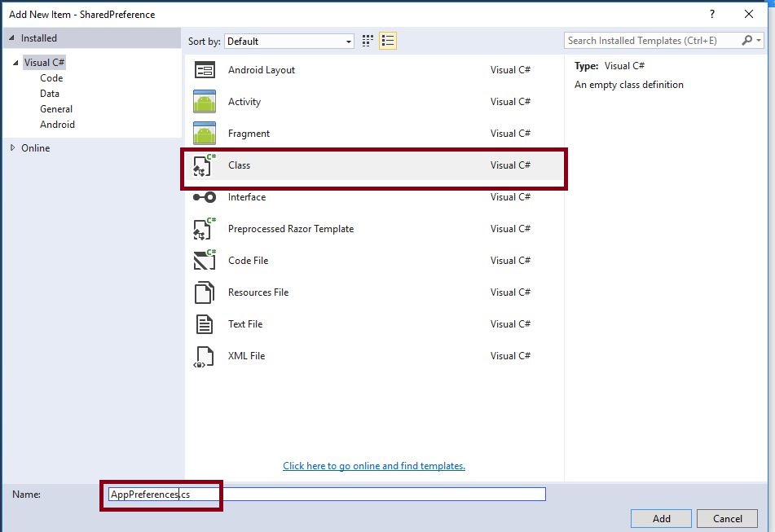775x532 pixels.
Task: Choose the Activity template icon
Action: click(x=204, y=102)
